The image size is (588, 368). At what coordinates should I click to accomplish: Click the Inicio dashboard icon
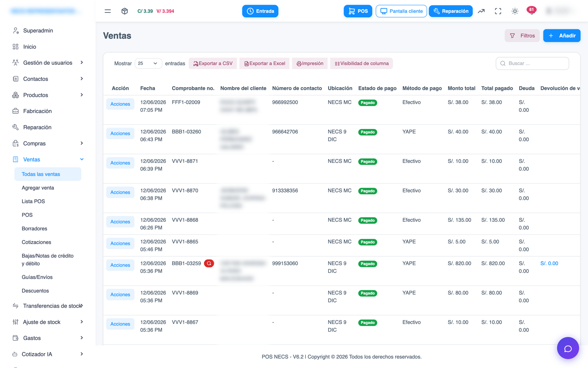point(15,47)
